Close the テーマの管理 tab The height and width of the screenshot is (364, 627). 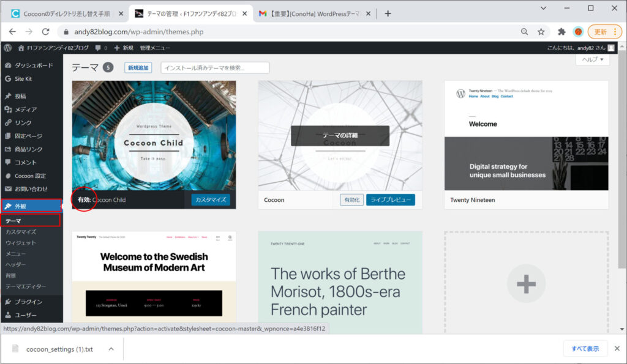[x=244, y=13]
